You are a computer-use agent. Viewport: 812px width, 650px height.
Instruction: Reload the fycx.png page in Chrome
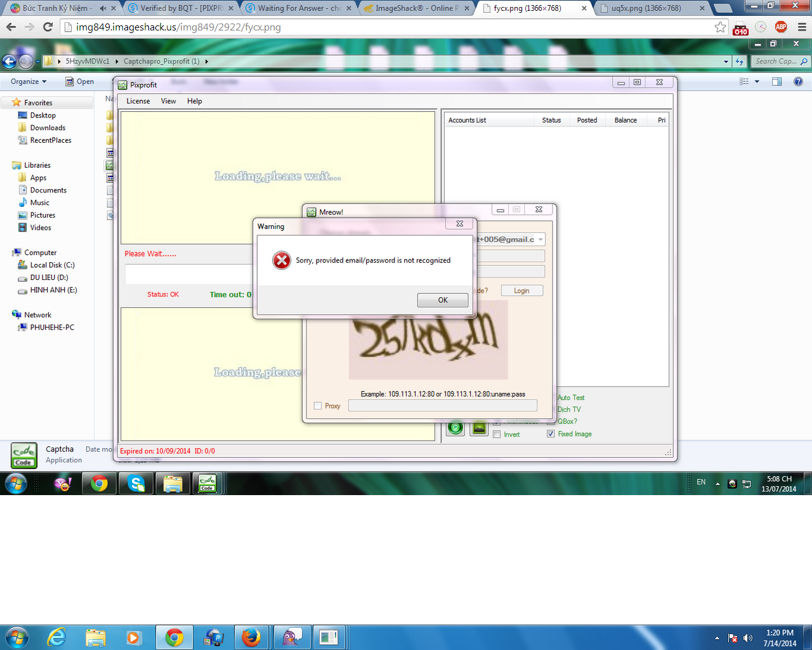tap(48, 27)
